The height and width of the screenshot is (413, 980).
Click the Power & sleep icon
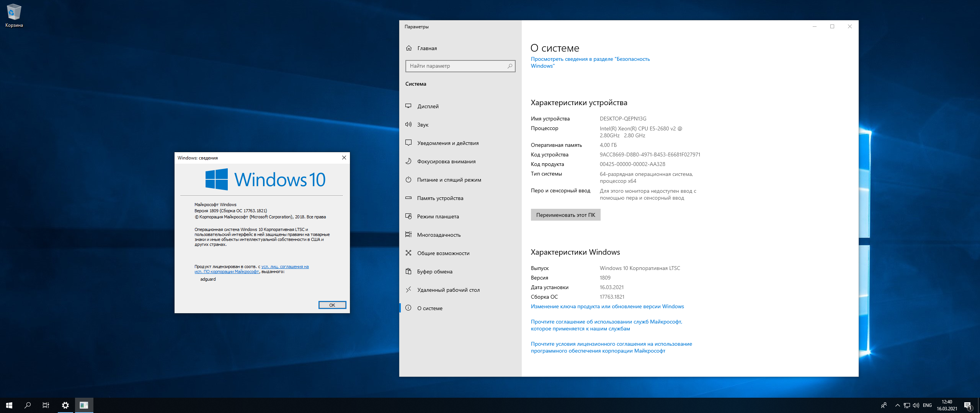(408, 179)
